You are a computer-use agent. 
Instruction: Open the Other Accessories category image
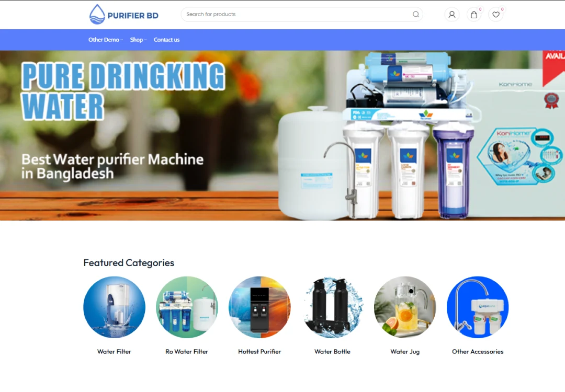point(478,307)
